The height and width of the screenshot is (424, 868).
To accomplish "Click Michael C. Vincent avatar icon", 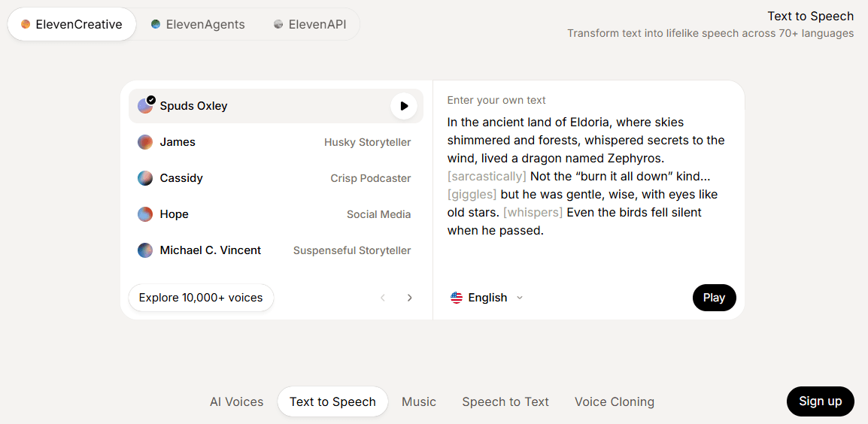I will point(145,250).
